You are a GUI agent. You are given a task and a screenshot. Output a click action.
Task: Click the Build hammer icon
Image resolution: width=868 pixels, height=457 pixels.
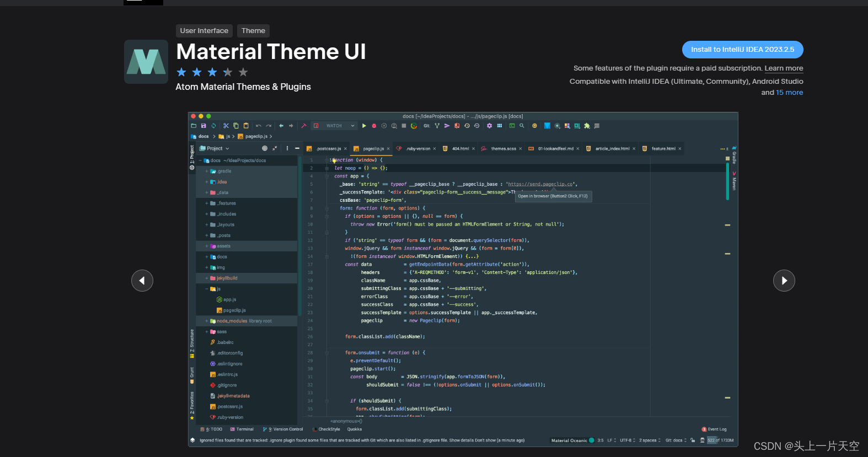[x=304, y=126]
